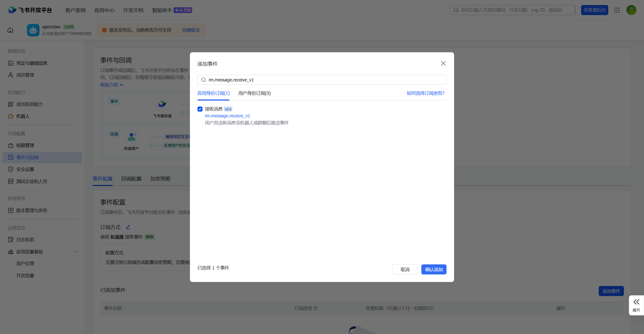Click the openclaw robot app icon

(33, 30)
